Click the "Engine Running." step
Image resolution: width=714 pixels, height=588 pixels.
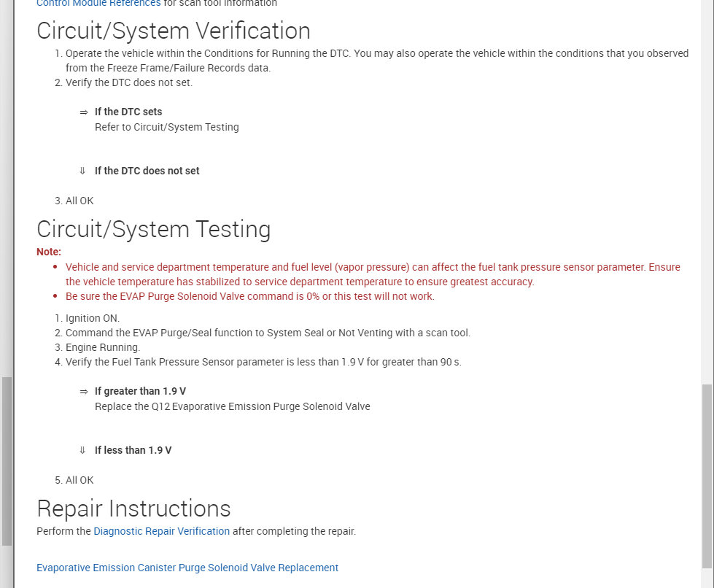103,347
